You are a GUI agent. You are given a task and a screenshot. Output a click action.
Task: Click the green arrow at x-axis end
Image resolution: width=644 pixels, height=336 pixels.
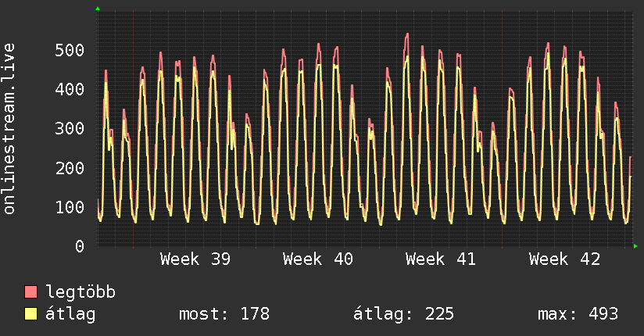click(x=635, y=246)
